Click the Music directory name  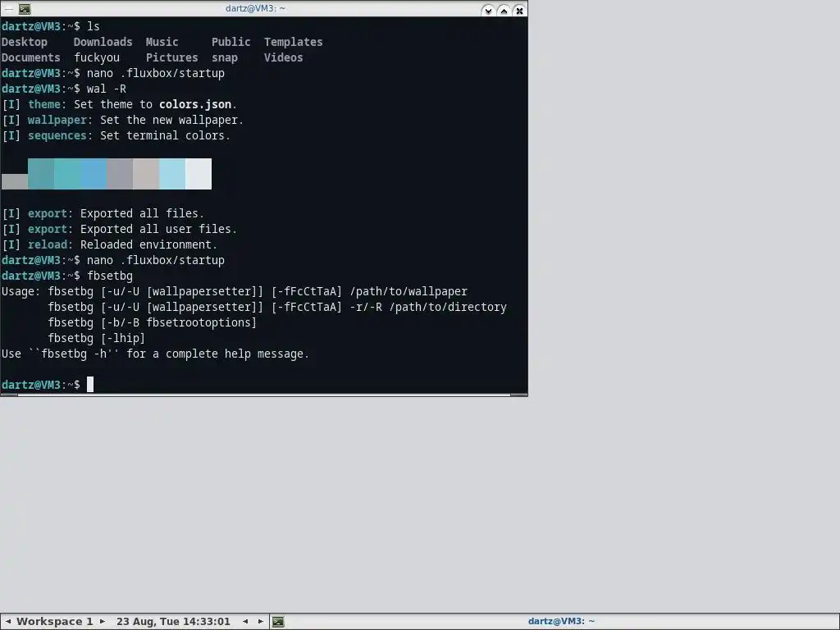click(x=162, y=42)
